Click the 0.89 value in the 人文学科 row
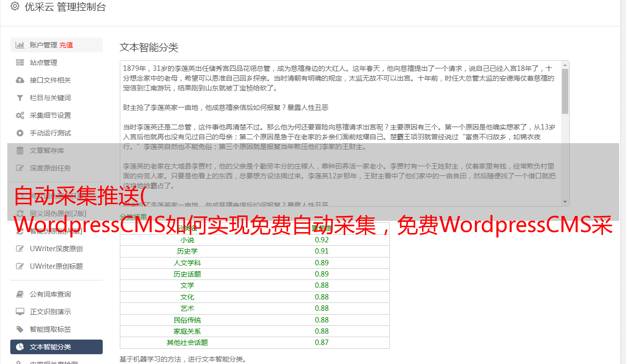This screenshot has height=364, width=626. [322, 263]
